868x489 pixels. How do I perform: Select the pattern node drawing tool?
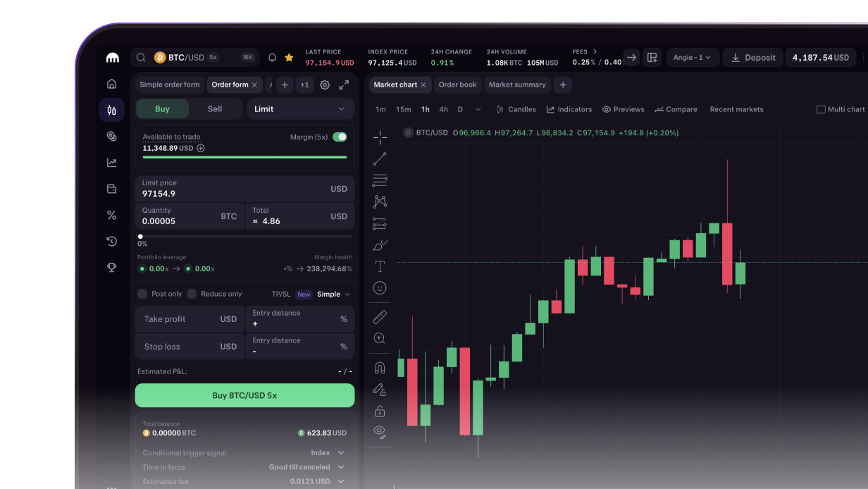pyautogui.click(x=380, y=202)
